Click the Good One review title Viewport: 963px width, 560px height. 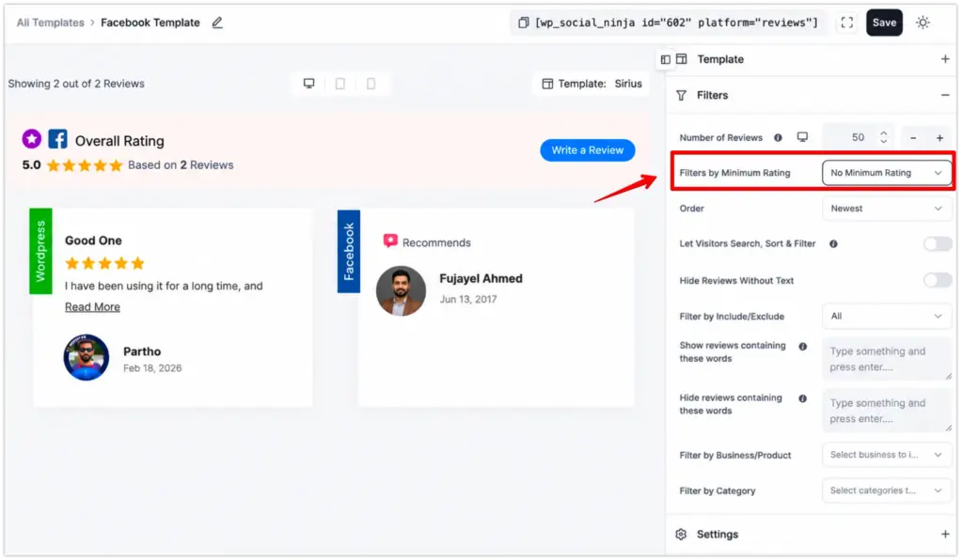[x=93, y=241]
